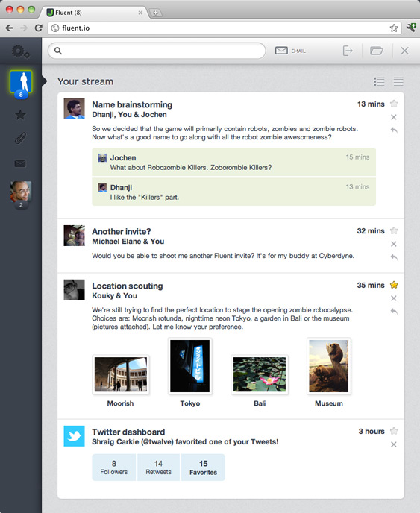Click the Your stream heading
Viewport: 420px width, 513px height.
pyautogui.click(x=86, y=81)
